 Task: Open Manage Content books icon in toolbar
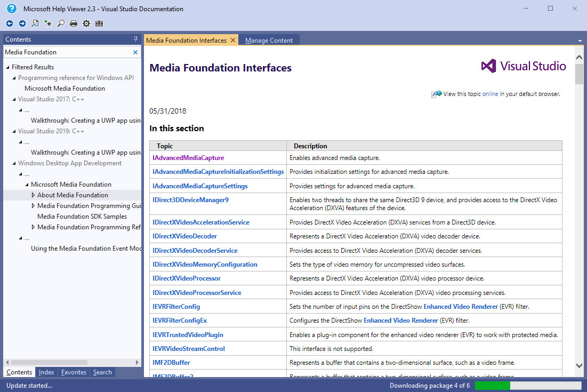pos(99,23)
